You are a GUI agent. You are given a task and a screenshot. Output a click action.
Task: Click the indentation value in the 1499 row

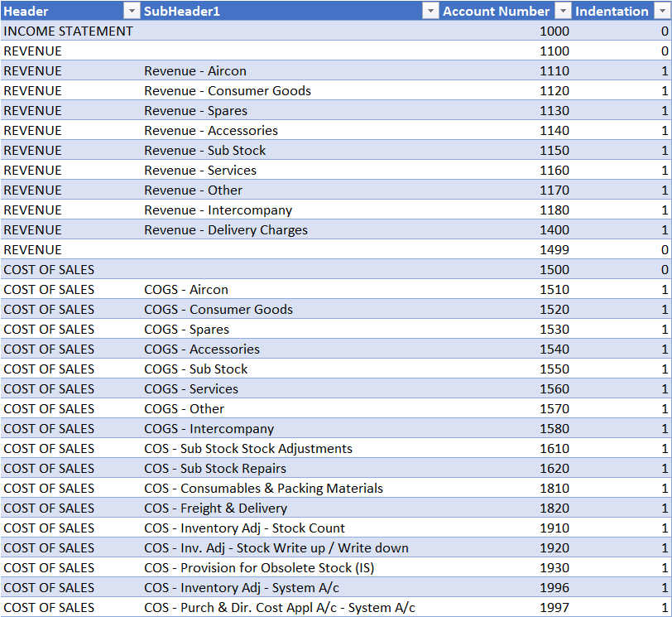coord(665,250)
